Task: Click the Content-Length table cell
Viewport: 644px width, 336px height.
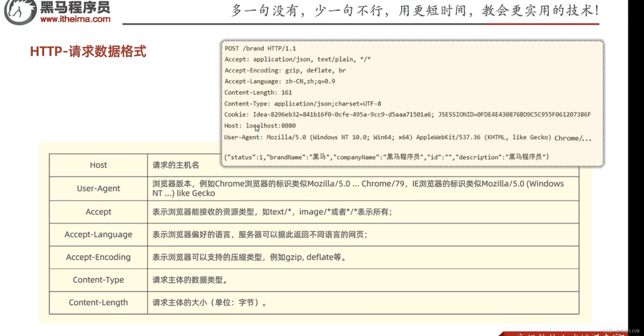Action: coord(98,302)
